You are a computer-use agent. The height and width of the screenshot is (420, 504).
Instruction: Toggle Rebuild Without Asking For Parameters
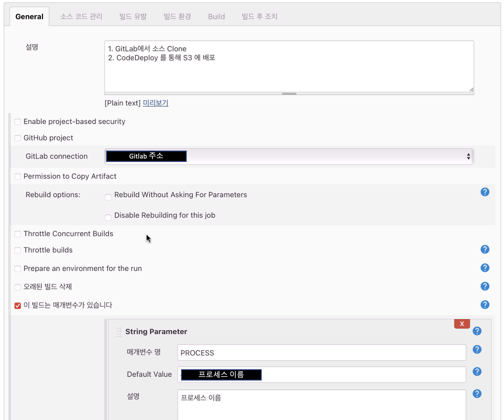click(108, 197)
